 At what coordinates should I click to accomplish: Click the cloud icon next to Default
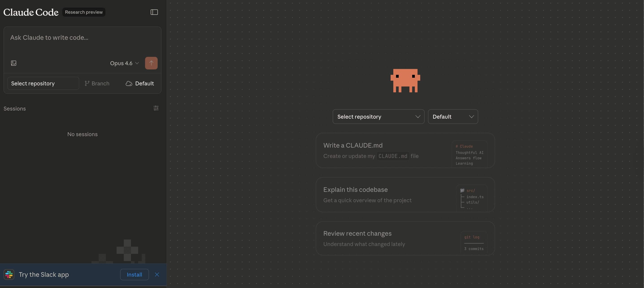coord(128,84)
